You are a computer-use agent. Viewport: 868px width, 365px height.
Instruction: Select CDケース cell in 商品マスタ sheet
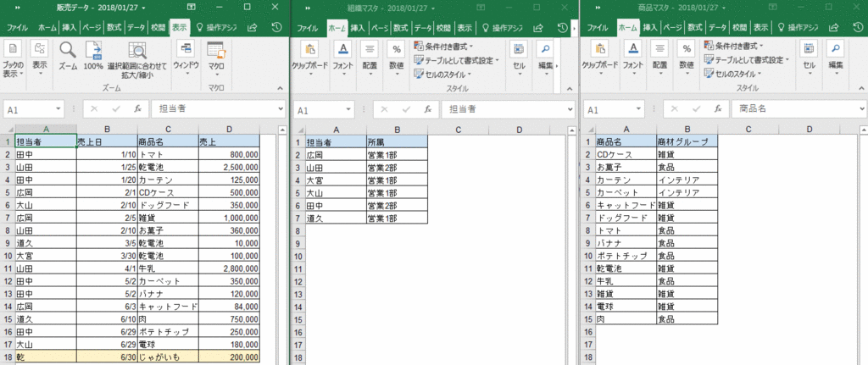[626, 154]
